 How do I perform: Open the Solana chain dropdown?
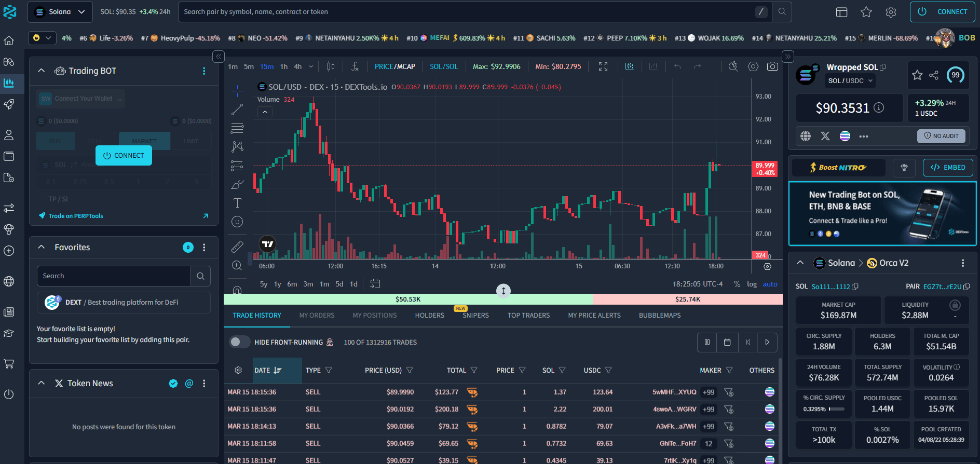(60, 12)
